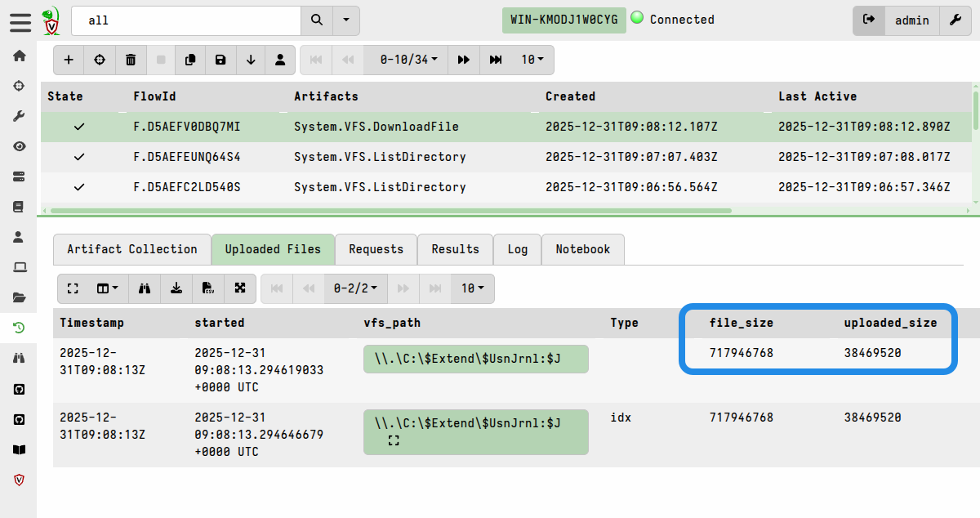The height and width of the screenshot is (518, 980).
Task: Open the 0-10/34 page range dropdown
Action: 408,60
